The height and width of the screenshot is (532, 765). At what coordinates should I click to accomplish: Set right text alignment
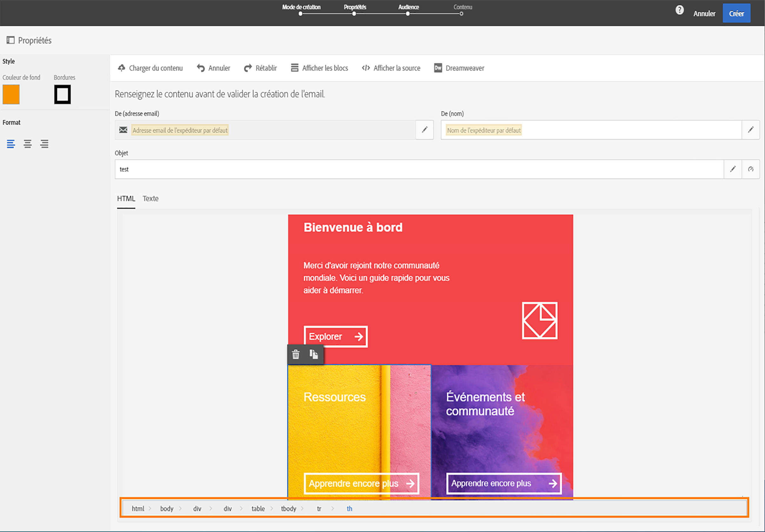(44, 144)
